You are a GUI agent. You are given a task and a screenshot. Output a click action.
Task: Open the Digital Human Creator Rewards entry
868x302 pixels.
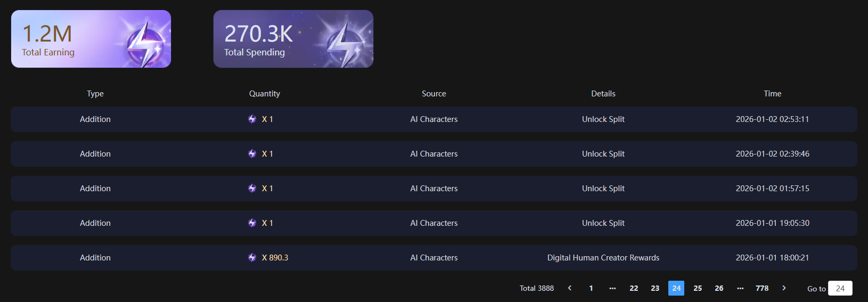[x=603, y=258]
